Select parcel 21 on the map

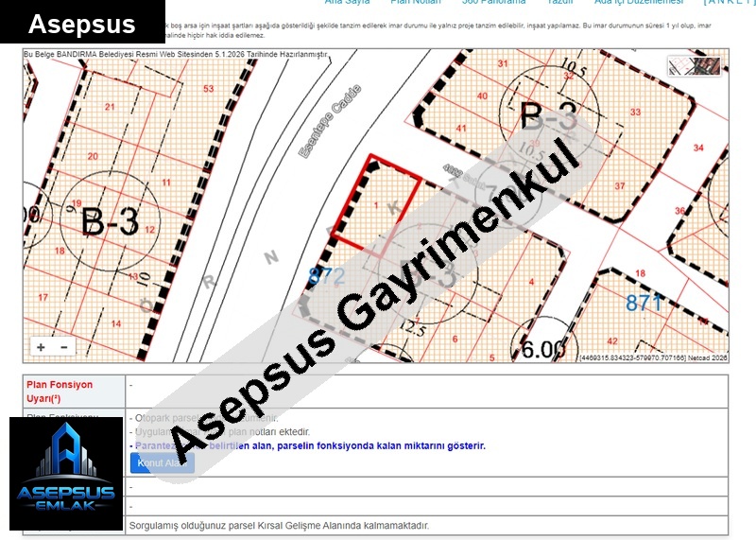[x=110, y=107]
